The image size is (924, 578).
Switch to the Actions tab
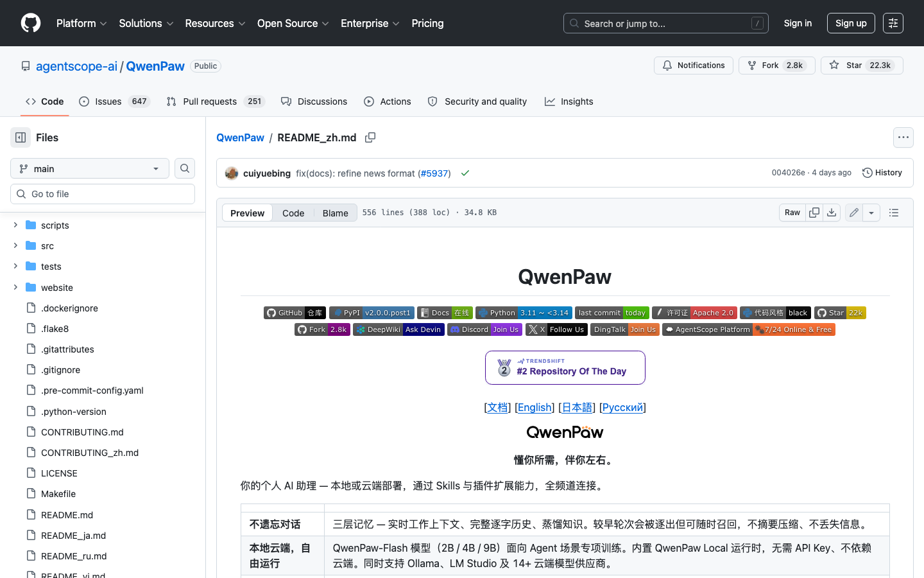click(x=388, y=101)
